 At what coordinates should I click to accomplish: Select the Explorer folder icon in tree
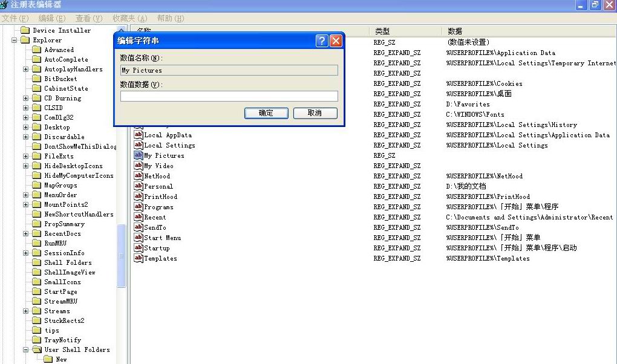(x=25, y=40)
